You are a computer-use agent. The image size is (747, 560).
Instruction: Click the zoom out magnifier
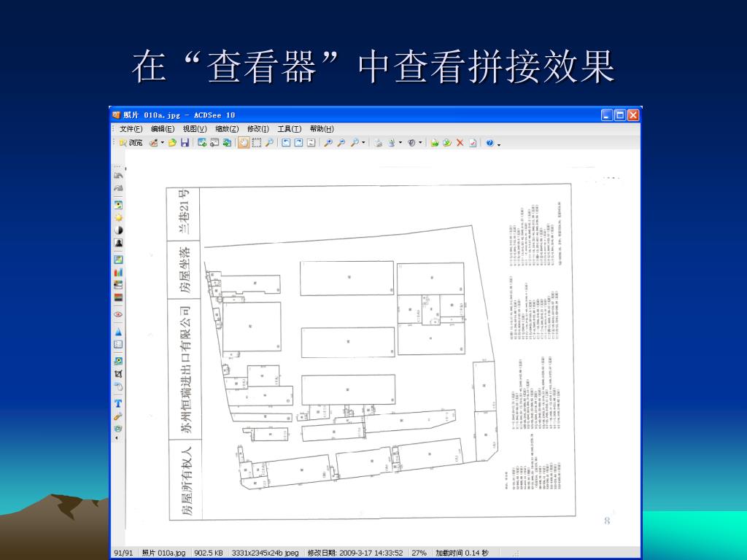341,142
